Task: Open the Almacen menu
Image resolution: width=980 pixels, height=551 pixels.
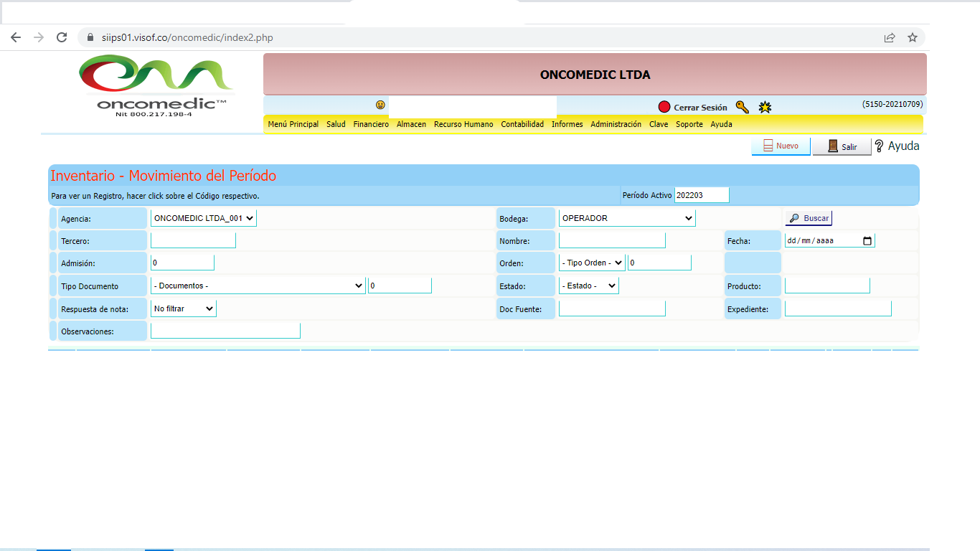Action: click(x=411, y=124)
